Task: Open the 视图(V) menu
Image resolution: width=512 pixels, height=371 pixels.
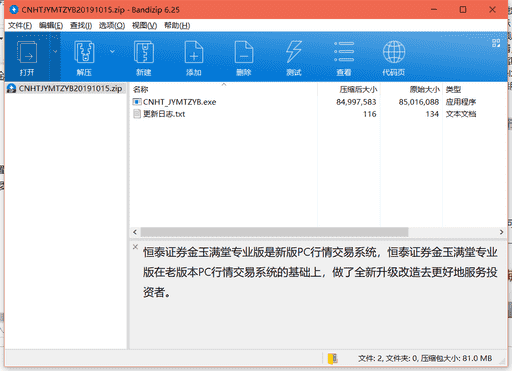Action: coord(144,26)
